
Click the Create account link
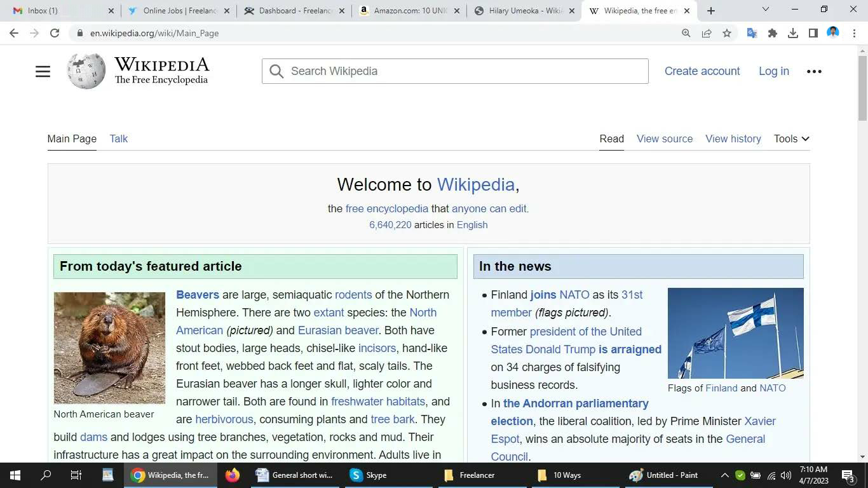pos(702,71)
